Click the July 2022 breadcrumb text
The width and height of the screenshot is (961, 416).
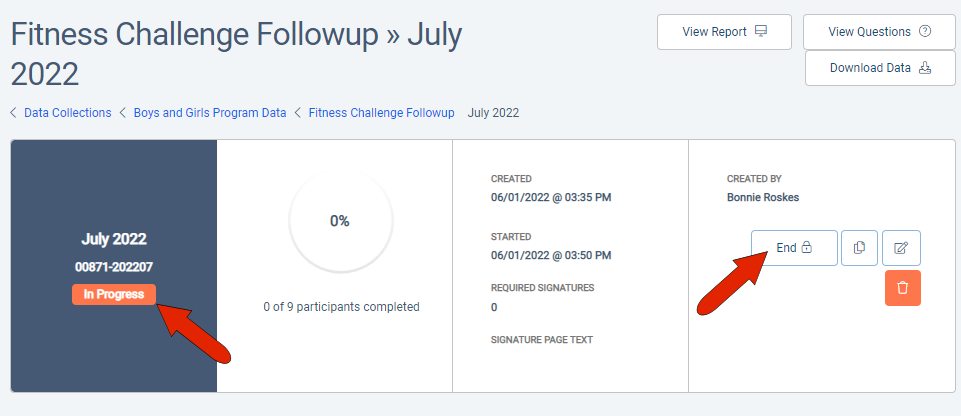pos(493,113)
